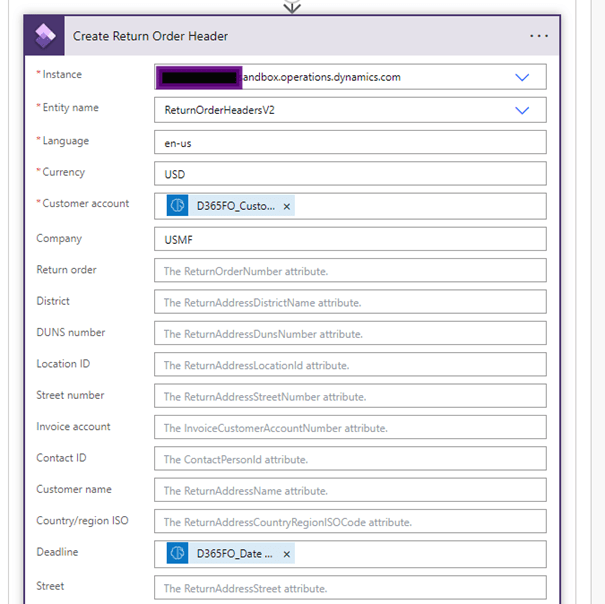The width and height of the screenshot is (605, 604).
Task: Focus the Invoice account input field
Action: [350, 428]
